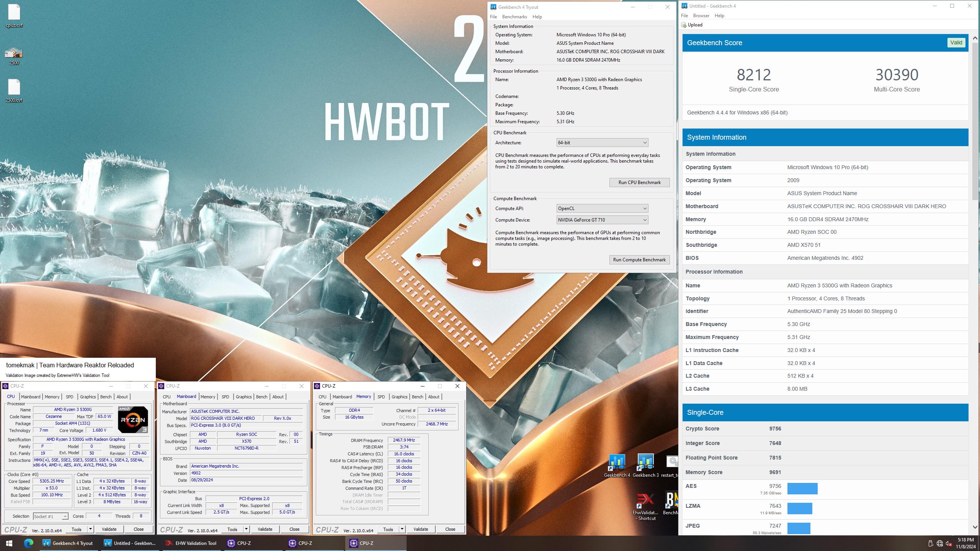Viewport: 980px width, 551px height.
Task: Click Validate in CPU-Z Memory window
Action: (x=421, y=529)
